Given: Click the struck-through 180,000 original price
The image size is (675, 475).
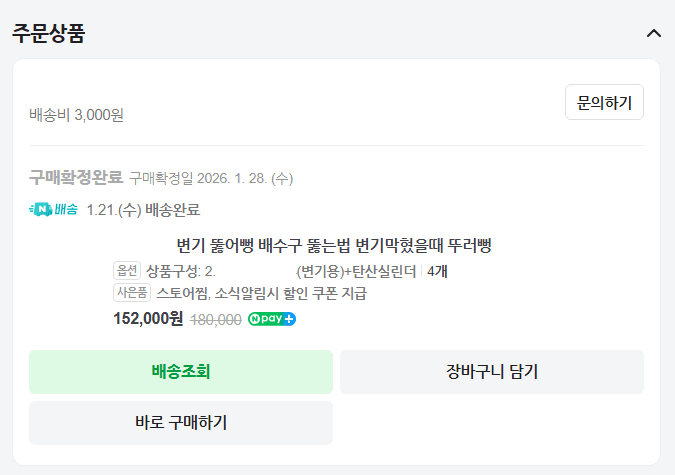Looking at the screenshot, I should tap(215, 320).
